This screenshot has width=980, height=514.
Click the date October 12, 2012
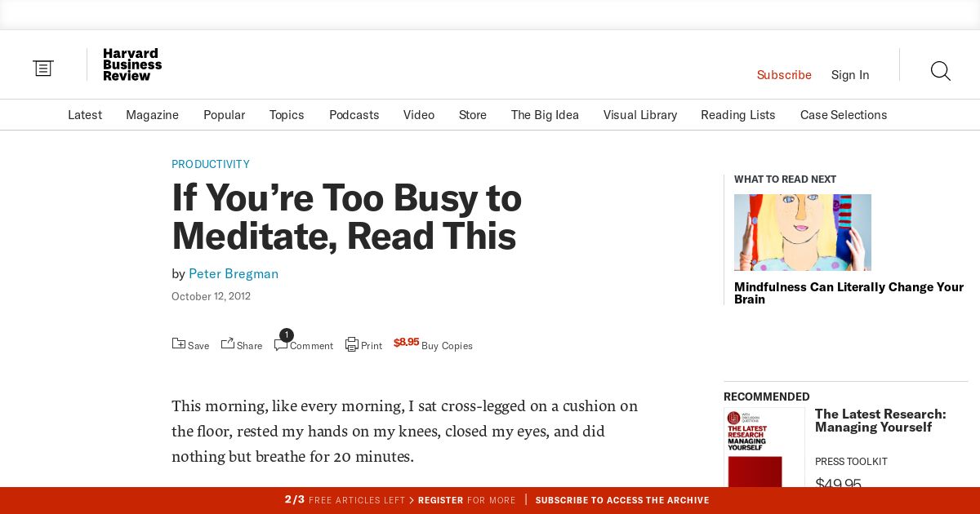[x=211, y=296]
